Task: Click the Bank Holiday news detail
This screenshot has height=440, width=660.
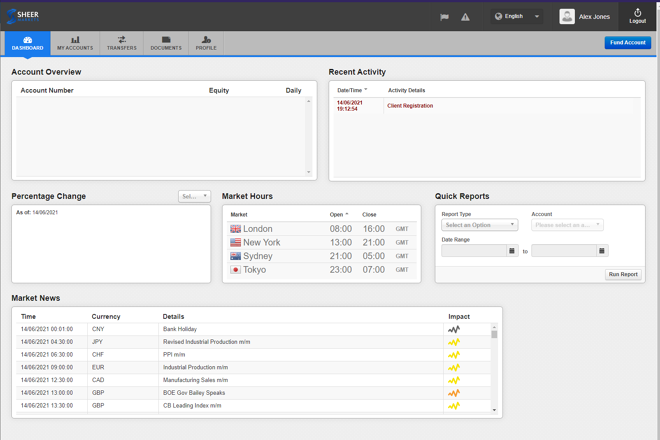Action: tap(180, 329)
